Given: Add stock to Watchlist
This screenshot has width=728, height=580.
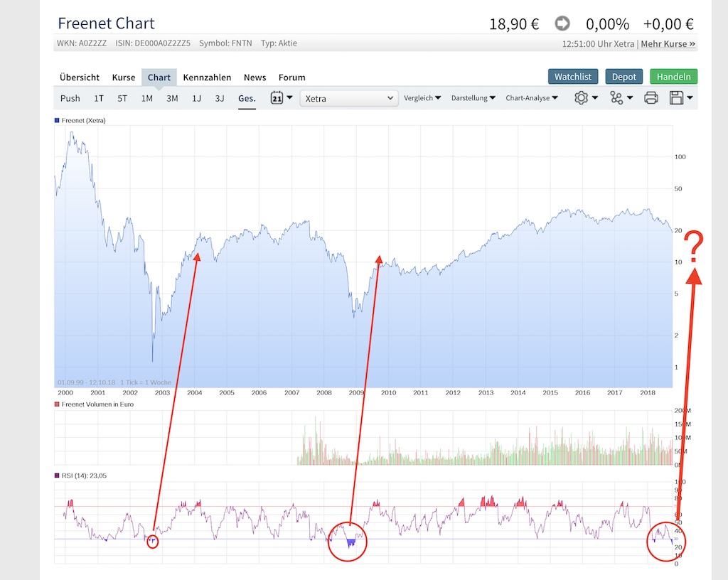Looking at the screenshot, I should [x=573, y=77].
